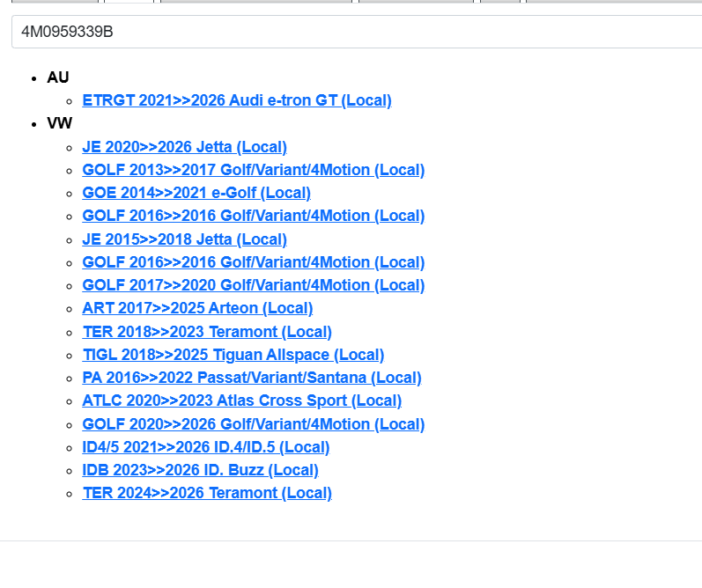Open GOE 2014>>2021 e-Golf link
The height and width of the screenshot is (588, 702).
point(196,193)
